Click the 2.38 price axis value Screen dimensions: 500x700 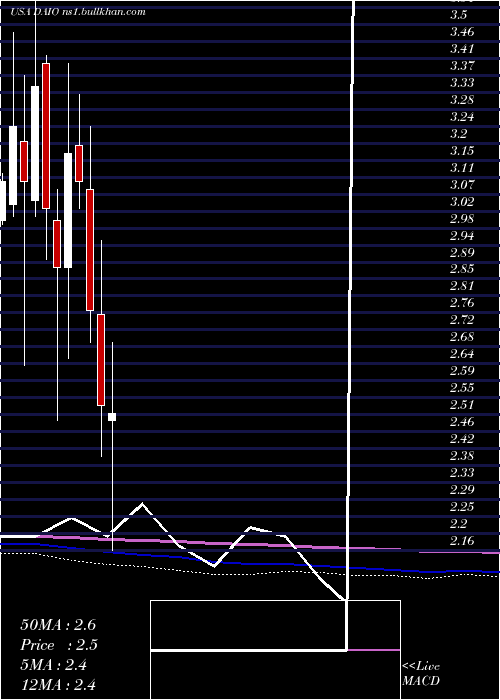(x=462, y=455)
